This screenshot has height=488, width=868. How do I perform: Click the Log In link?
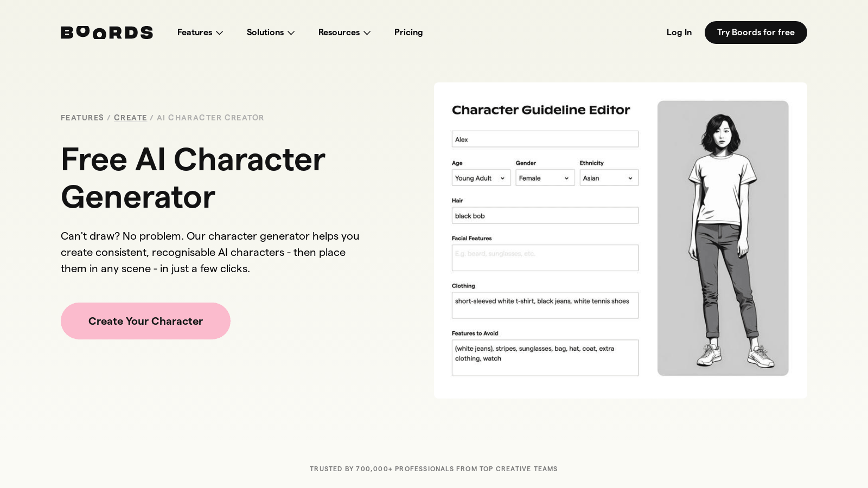tap(679, 33)
